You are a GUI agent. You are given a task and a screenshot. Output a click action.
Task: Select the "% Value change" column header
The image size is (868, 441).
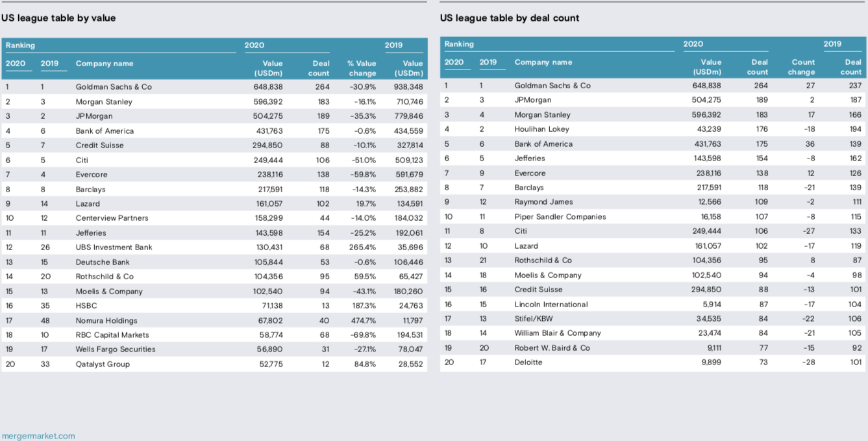tap(362, 68)
